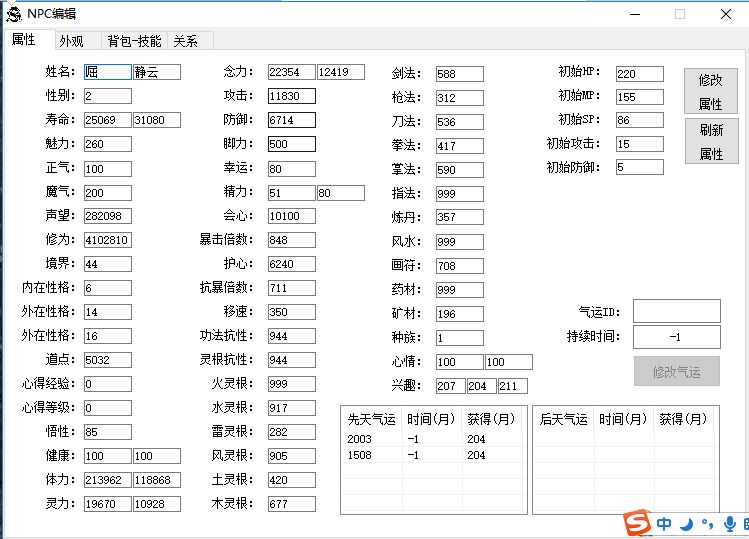
Task: Click the empty 气运ID input box
Action: click(677, 311)
